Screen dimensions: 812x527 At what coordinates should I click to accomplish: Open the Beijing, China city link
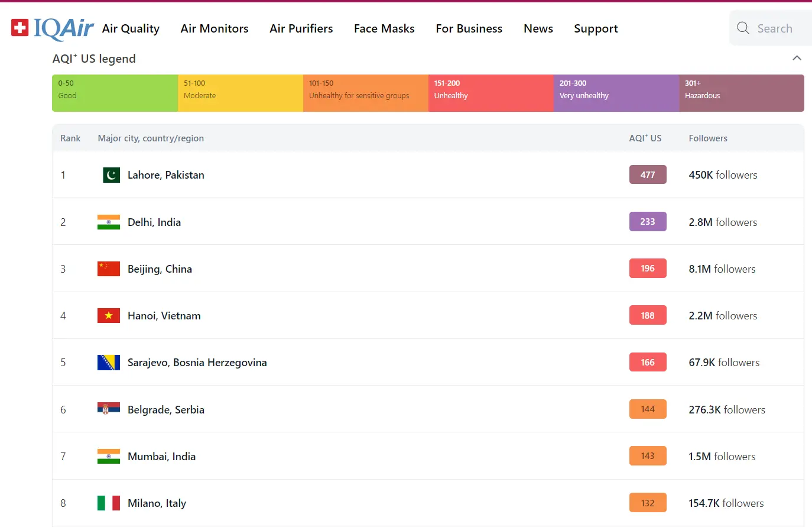point(160,269)
